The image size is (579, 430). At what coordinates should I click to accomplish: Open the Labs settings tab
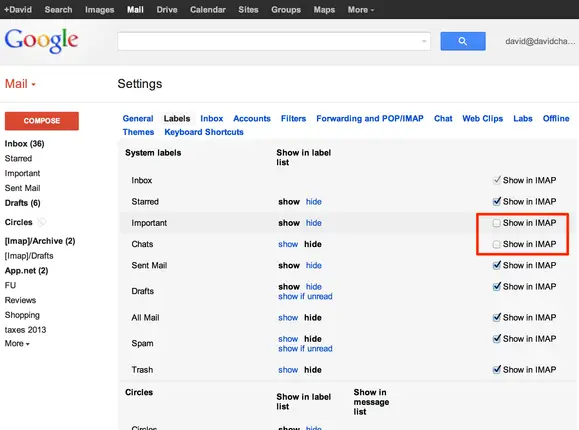click(x=523, y=119)
